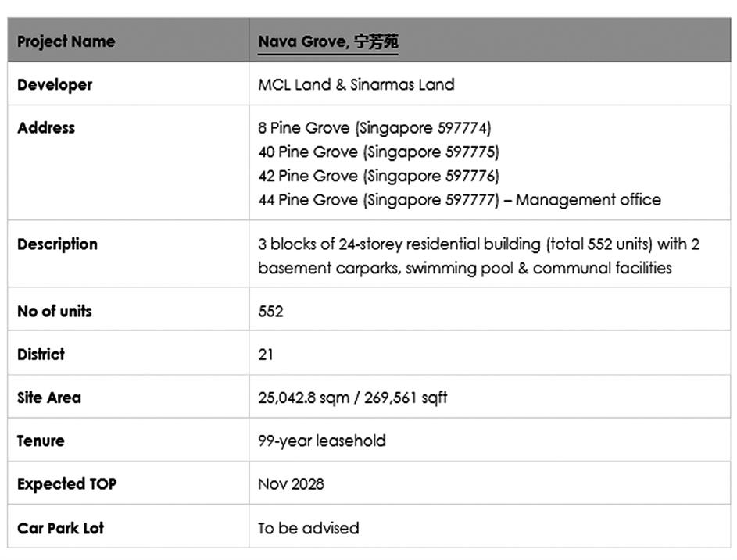
Task: Select the 42 Pine Grove address line
Action: (378, 176)
